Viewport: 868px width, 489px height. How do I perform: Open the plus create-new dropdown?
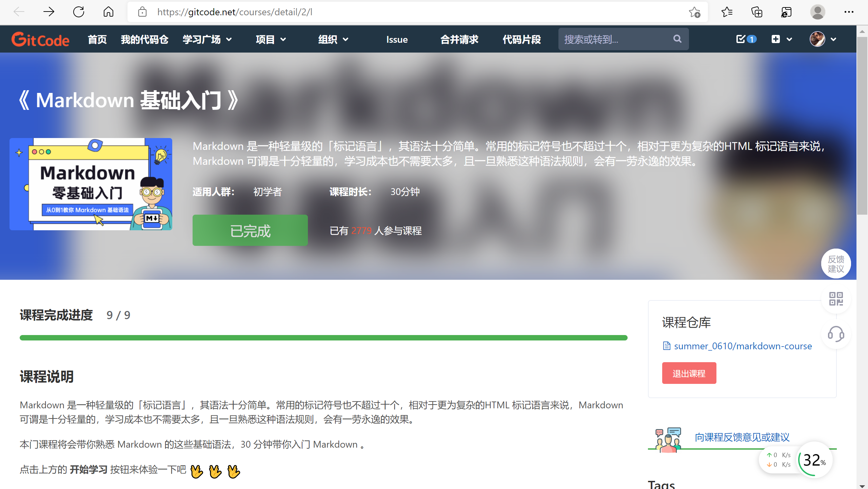point(782,39)
